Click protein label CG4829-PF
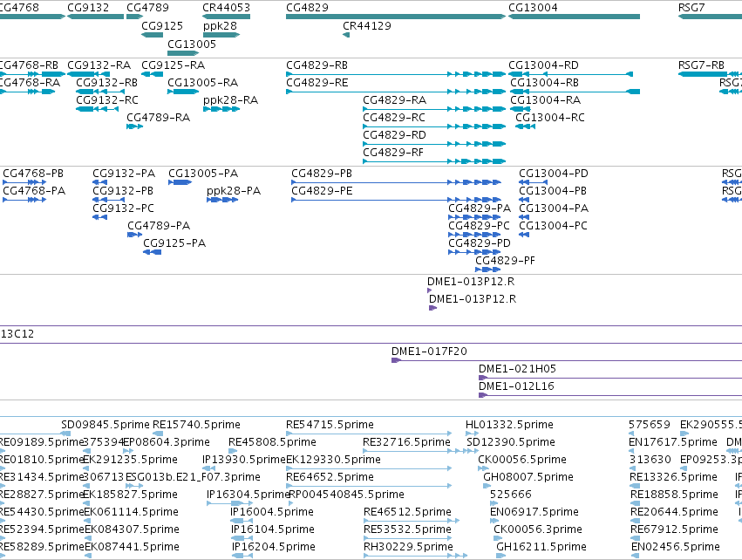Screen dimensions: 742x560 pyautogui.click(x=505, y=262)
